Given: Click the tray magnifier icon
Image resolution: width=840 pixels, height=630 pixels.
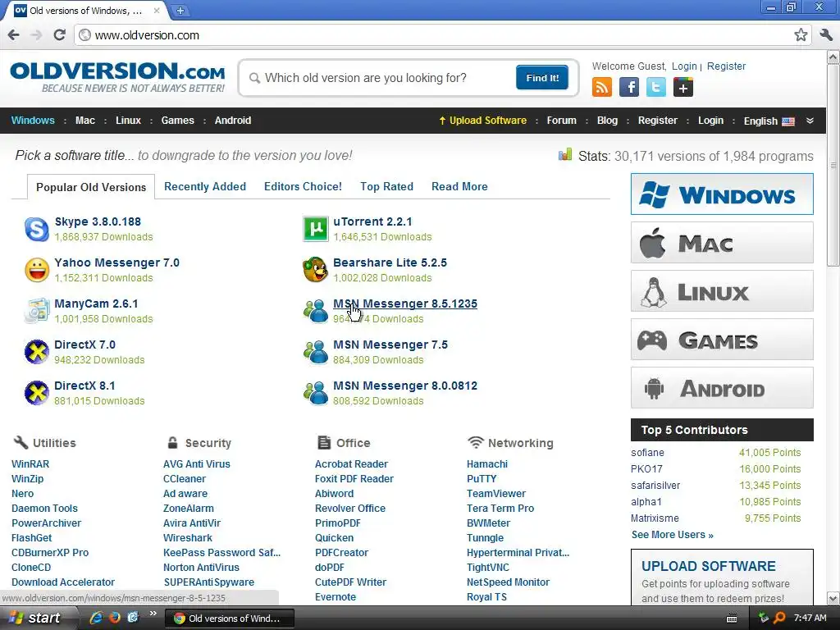Looking at the screenshot, I should click(779, 618).
